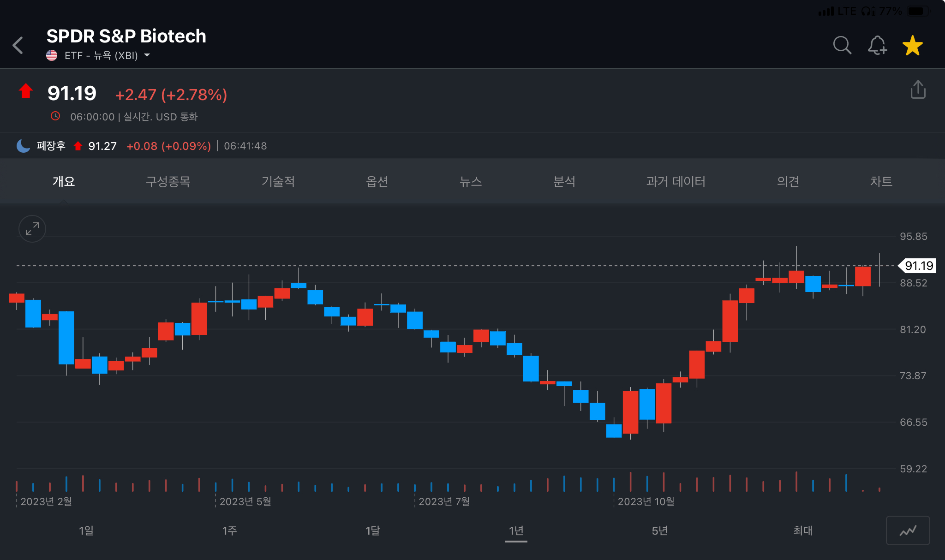The width and height of the screenshot is (945, 560).
Task: Open the 분석 tab
Action: click(x=564, y=181)
